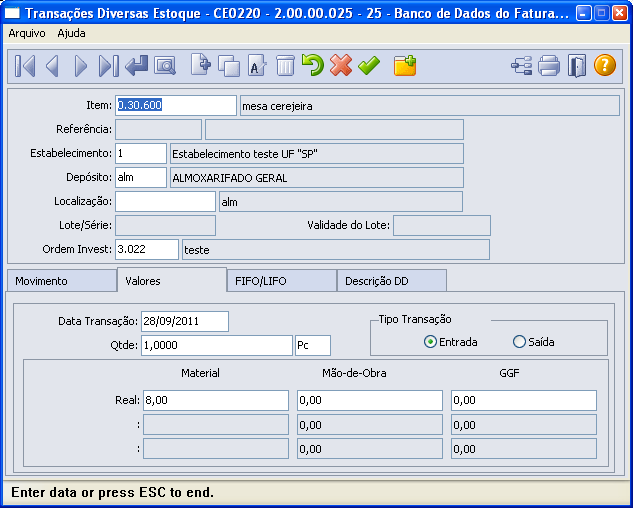633x508 pixels.
Task: Click the Depósito field containing alm
Action: (x=141, y=177)
